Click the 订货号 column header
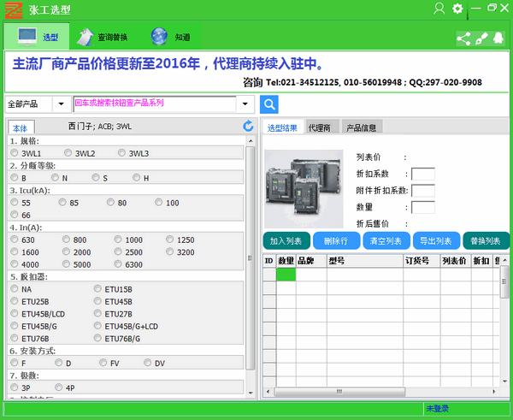Image resolution: width=513 pixels, height=420 pixels. point(422,261)
